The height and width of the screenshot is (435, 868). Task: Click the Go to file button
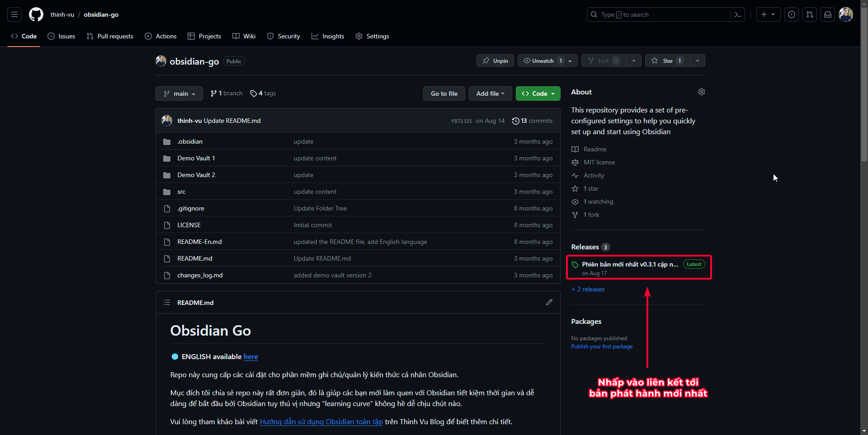click(x=444, y=94)
